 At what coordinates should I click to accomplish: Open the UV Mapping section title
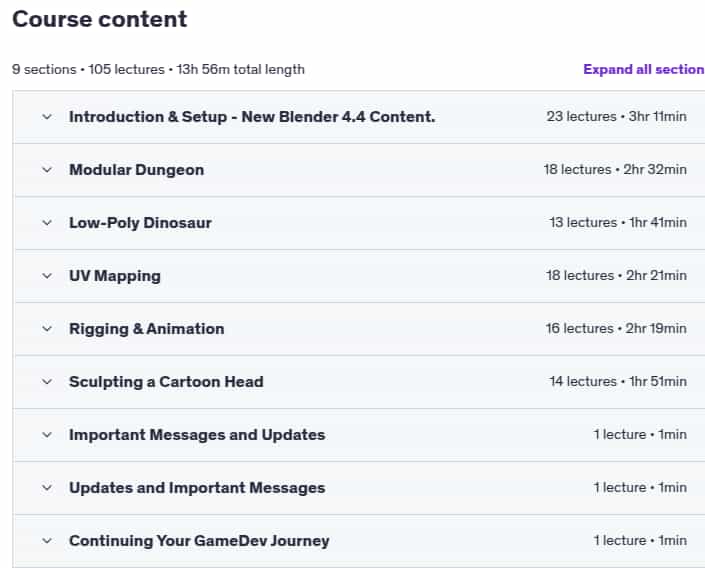click(115, 276)
